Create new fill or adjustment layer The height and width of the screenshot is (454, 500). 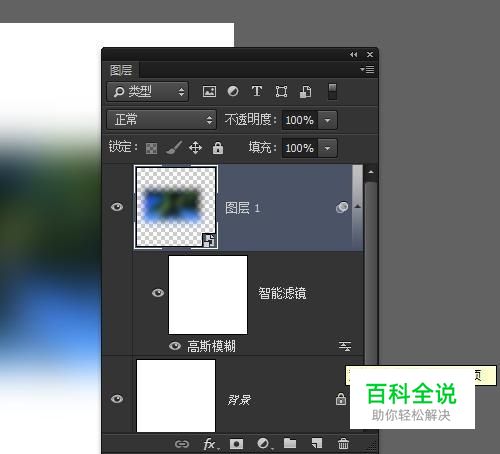click(x=264, y=444)
